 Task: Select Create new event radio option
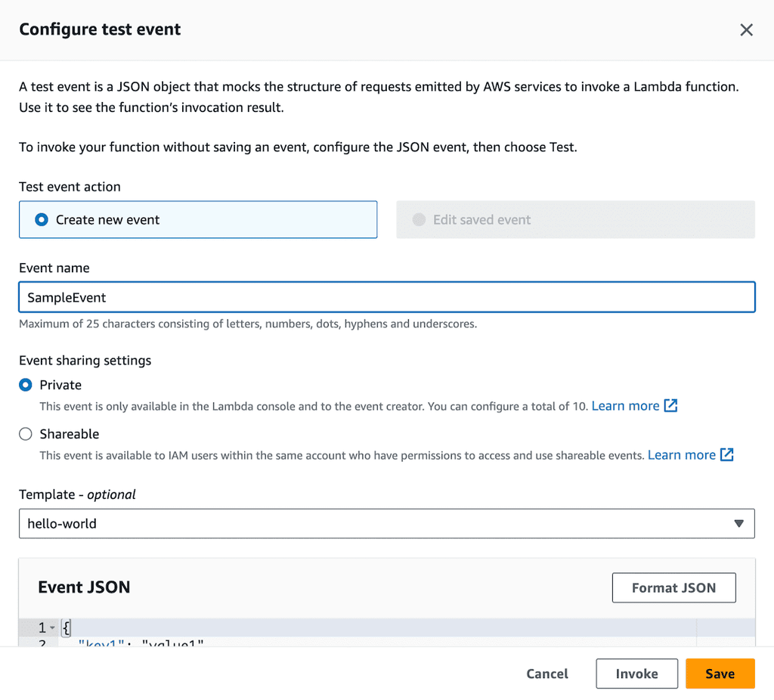coord(42,220)
